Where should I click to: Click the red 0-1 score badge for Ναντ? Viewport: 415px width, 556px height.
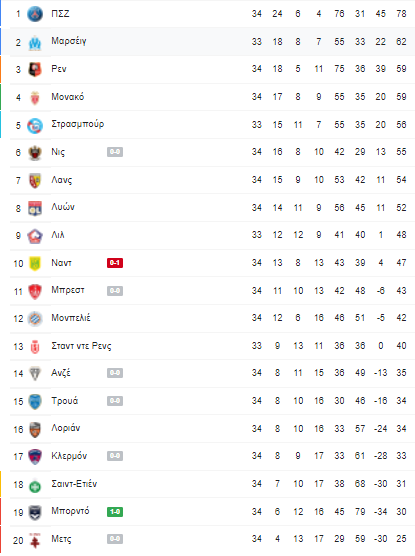point(115,263)
